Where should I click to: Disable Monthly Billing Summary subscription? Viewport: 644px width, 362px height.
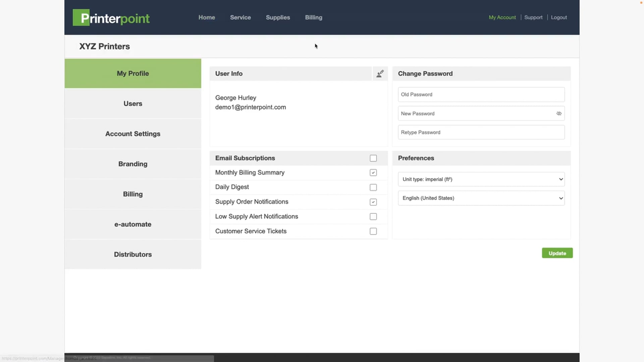point(373,172)
